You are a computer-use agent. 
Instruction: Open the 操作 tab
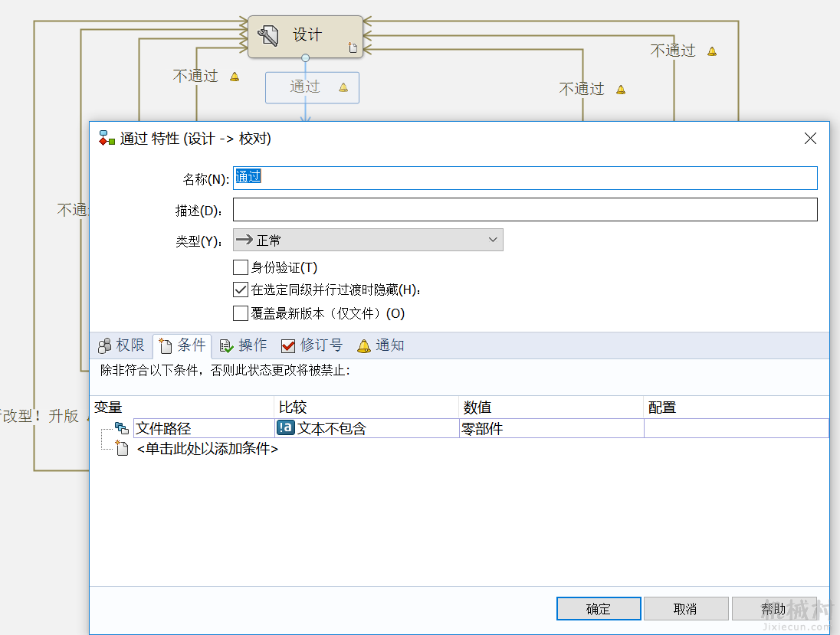coord(243,345)
